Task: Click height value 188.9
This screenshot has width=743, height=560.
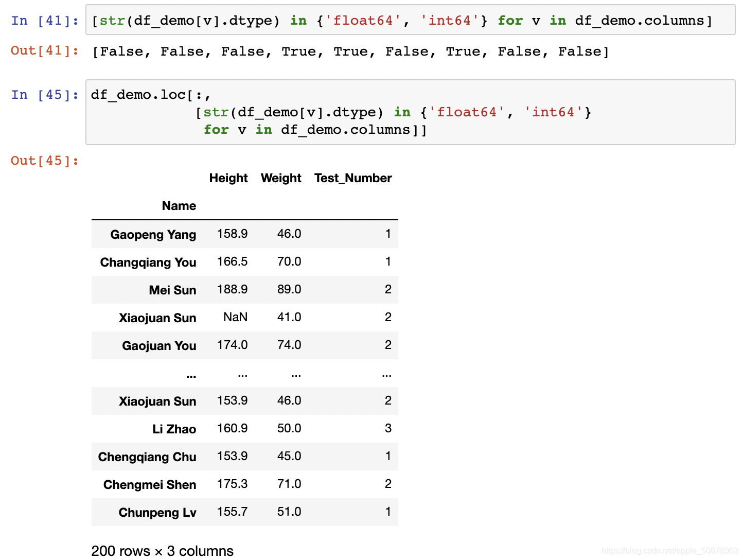Action: 233,289
